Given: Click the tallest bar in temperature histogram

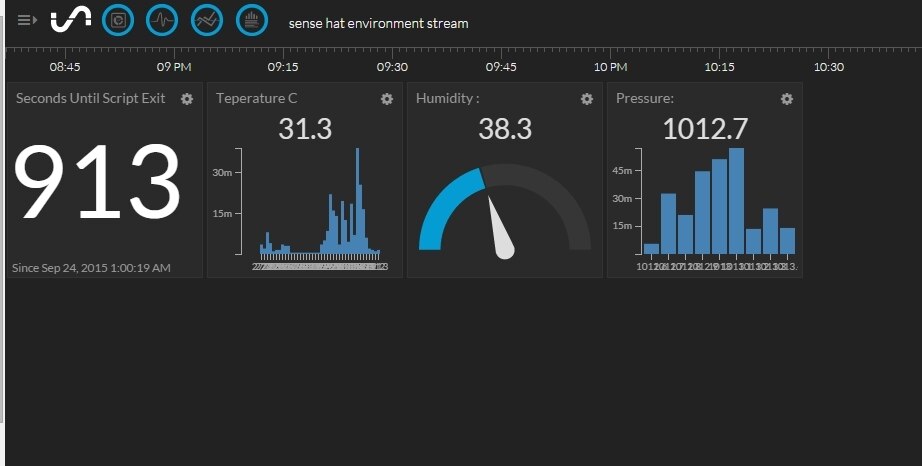Looking at the screenshot, I should pos(358,201).
